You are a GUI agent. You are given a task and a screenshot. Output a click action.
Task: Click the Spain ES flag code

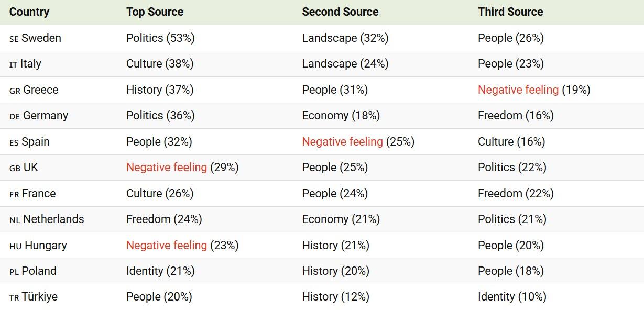[14, 142]
